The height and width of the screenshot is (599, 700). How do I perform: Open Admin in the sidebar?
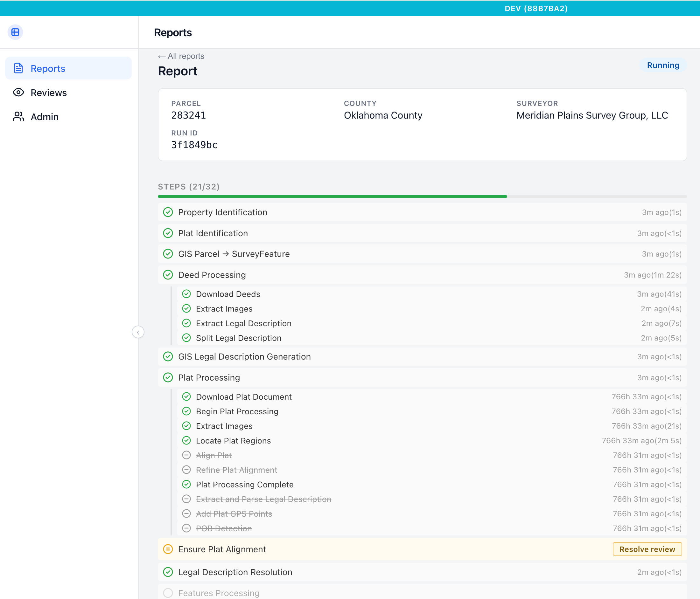tap(68, 117)
